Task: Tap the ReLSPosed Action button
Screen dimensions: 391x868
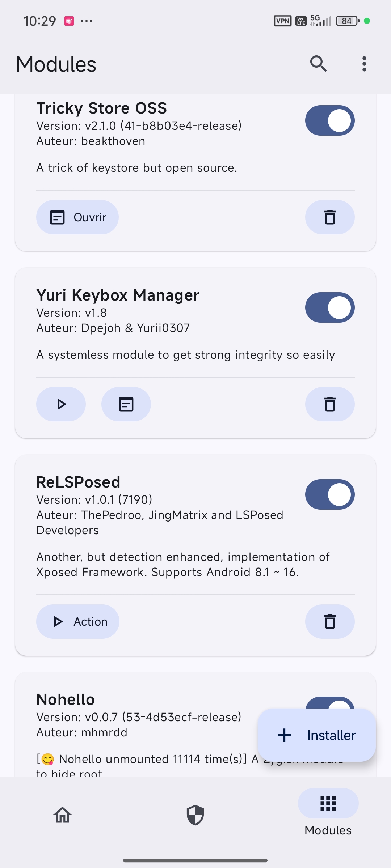Action: 78,622
